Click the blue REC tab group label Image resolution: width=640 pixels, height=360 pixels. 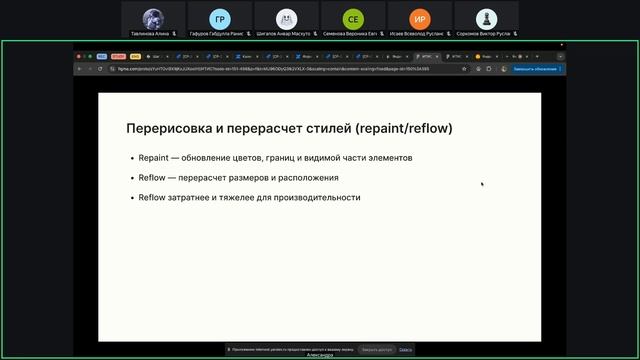click(102, 56)
